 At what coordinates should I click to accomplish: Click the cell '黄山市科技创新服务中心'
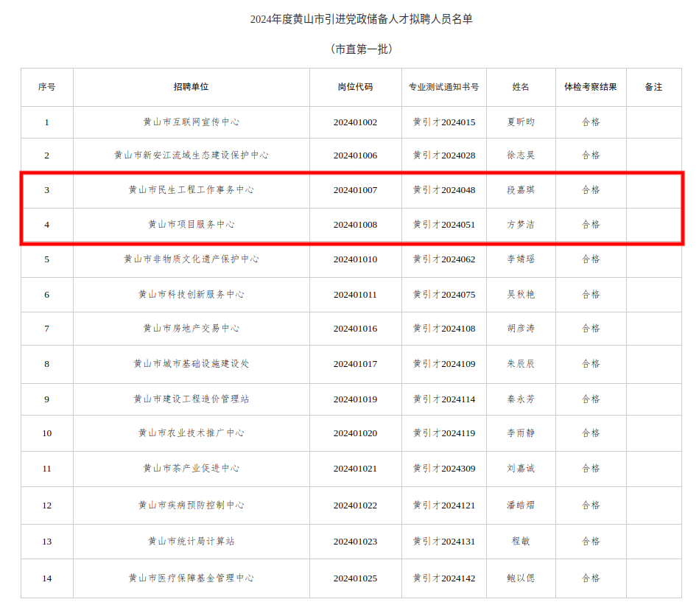click(192, 295)
